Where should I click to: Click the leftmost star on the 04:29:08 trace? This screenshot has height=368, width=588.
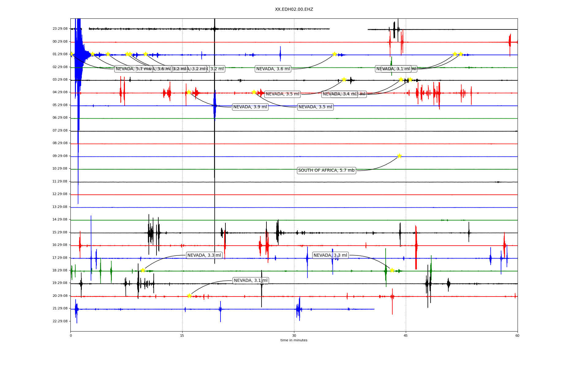[x=189, y=92]
